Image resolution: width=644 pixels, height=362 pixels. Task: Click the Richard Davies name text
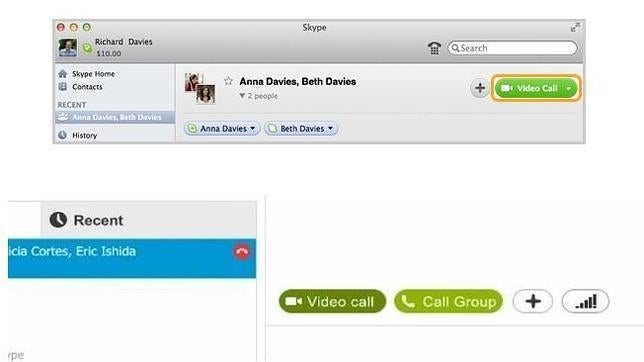click(x=124, y=42)
